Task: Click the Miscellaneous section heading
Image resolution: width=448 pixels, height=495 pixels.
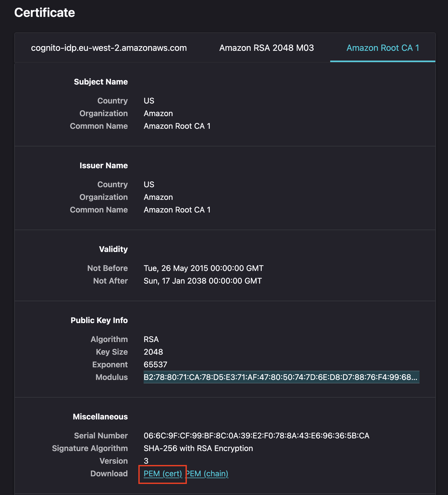Action: click(100, 417)
